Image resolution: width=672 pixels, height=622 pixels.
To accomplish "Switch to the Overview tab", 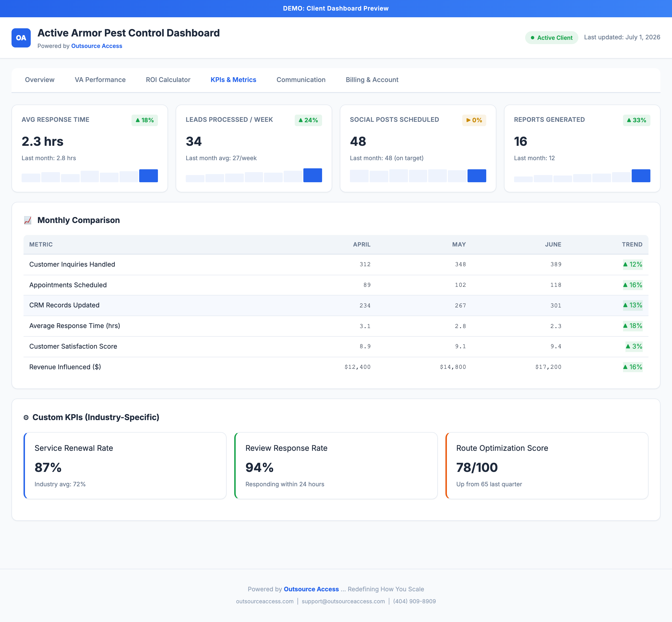I will point(40,80).
